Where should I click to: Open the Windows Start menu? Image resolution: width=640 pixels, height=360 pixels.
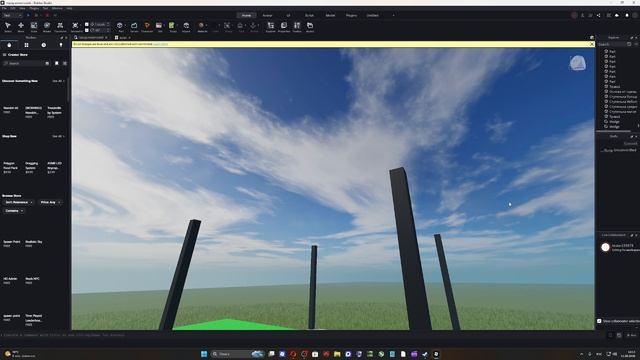[x=204, y=354]
